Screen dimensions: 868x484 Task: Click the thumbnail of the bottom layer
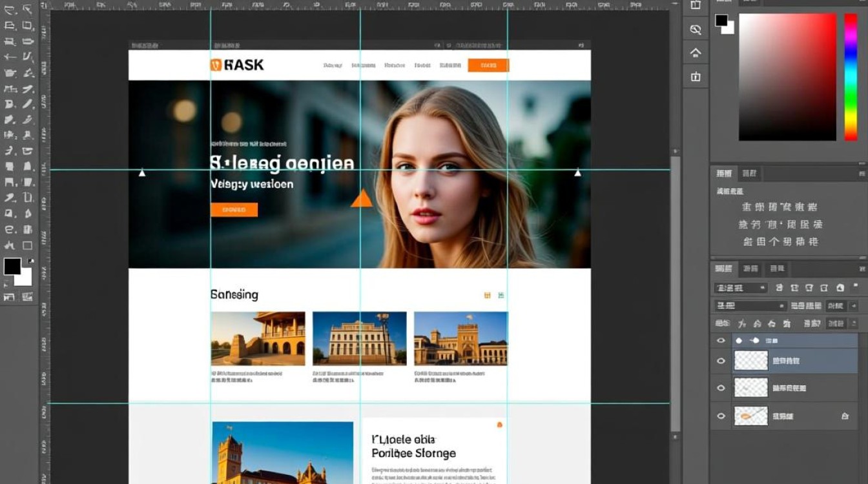(751, 416)
